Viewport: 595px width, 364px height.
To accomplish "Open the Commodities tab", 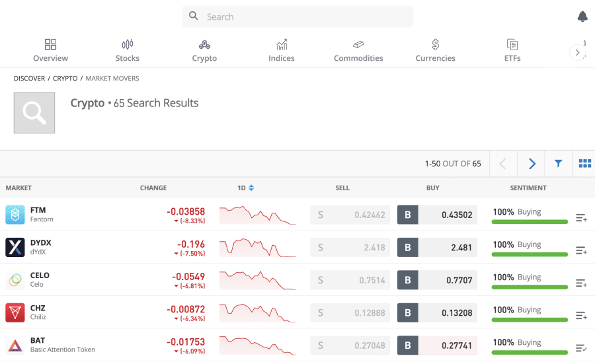I will [358, 50].
